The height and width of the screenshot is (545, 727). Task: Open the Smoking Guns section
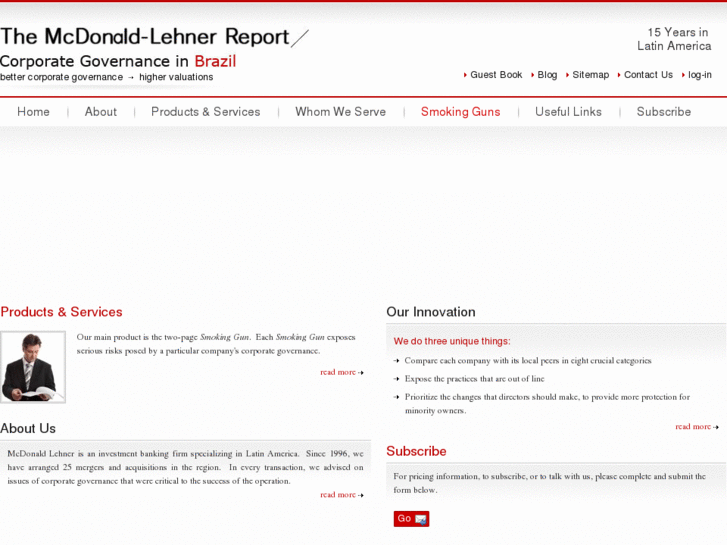460,112
